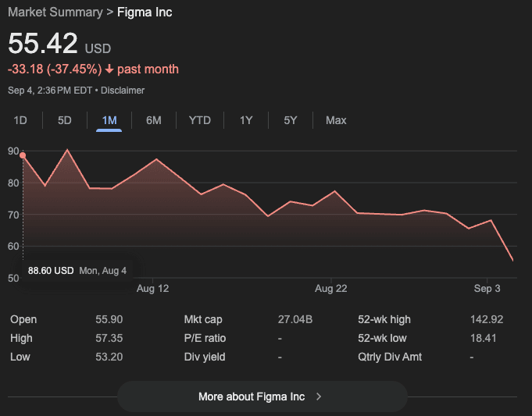The image size is (532, 416).
Task: Select the active 1M range tab
Action: coord(109,120)
